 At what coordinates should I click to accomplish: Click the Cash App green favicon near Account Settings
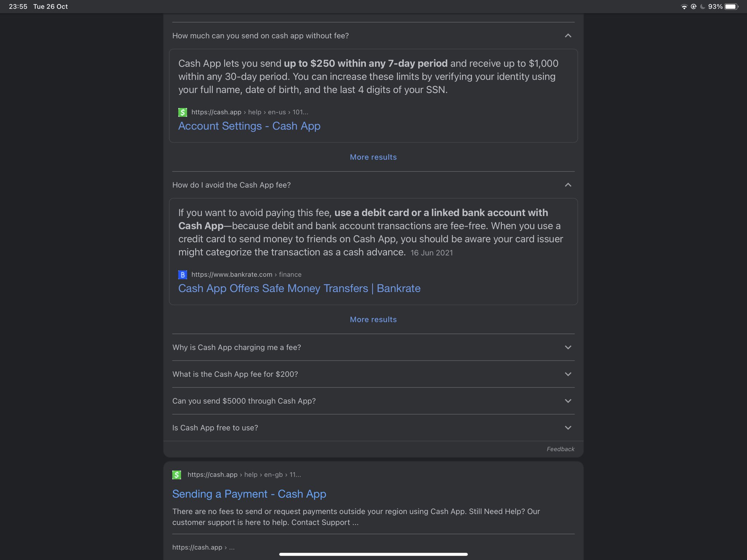coord(182,112)
